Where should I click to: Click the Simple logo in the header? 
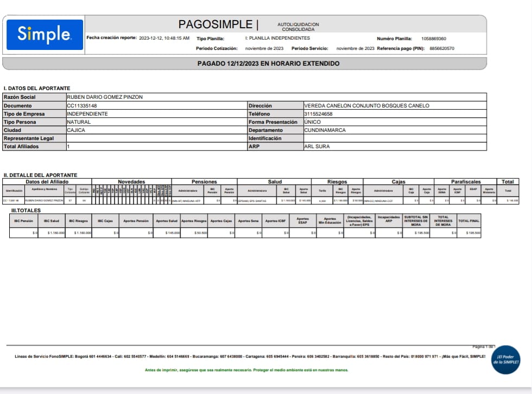coord(45,35)
